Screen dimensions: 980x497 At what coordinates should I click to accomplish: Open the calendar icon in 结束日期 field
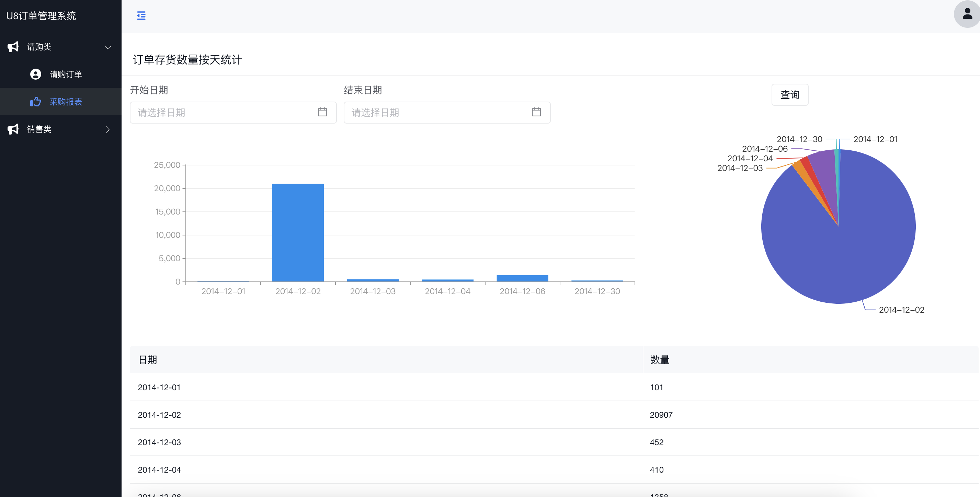536,112
